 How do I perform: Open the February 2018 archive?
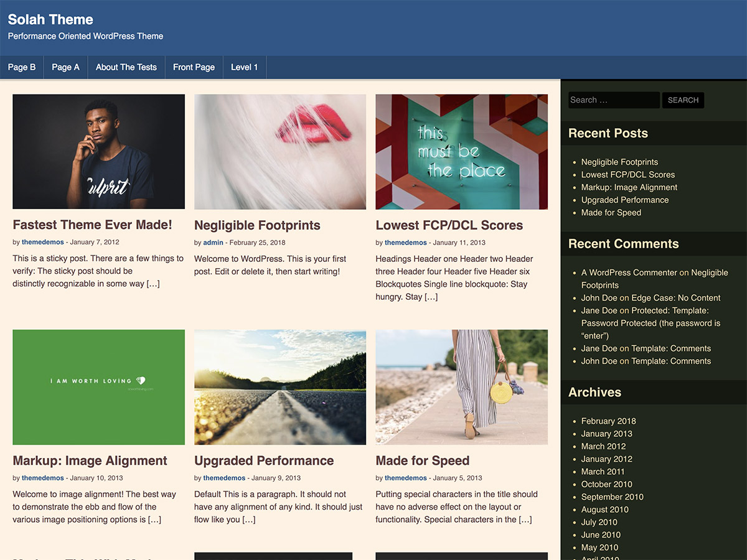pos(608,421)
